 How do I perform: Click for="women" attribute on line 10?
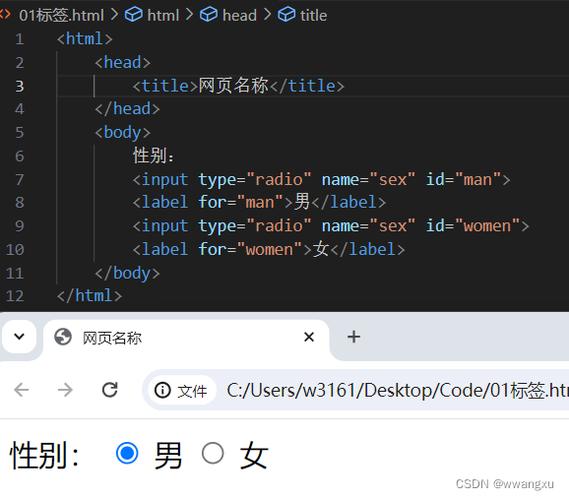tap(250, 249)
